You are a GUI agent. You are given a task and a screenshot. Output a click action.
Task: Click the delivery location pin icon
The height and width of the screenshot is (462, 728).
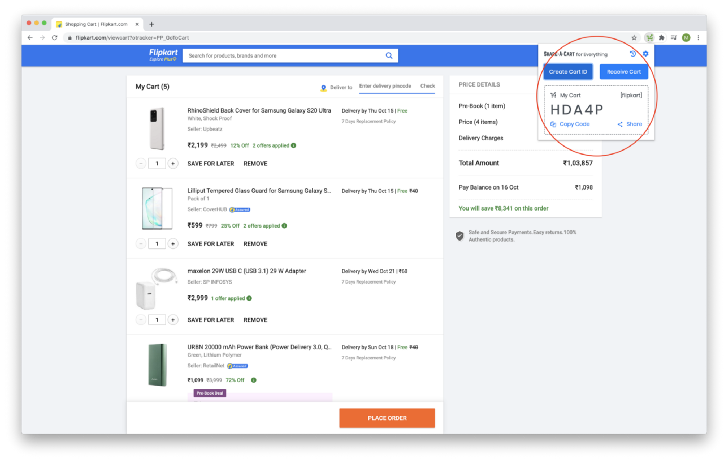point(324,88)
